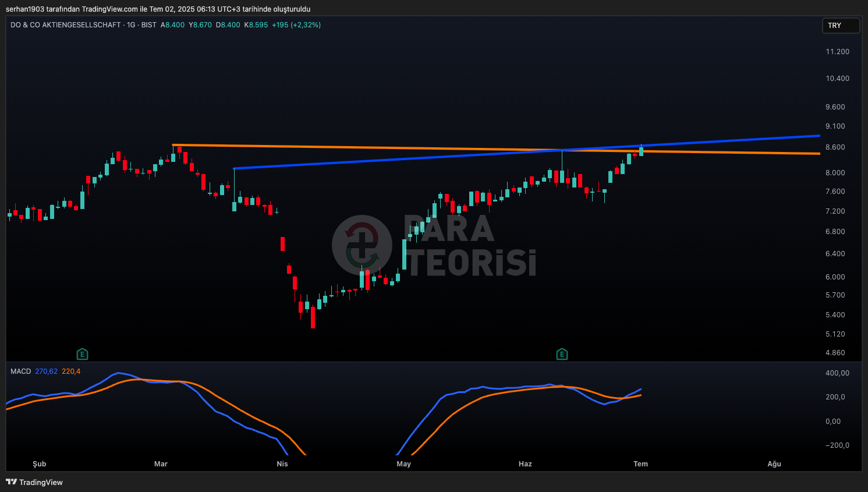Click the 10.400 price axis label
Image resolution: width=868 pixels, height=492 pixels.
(837, 79)
